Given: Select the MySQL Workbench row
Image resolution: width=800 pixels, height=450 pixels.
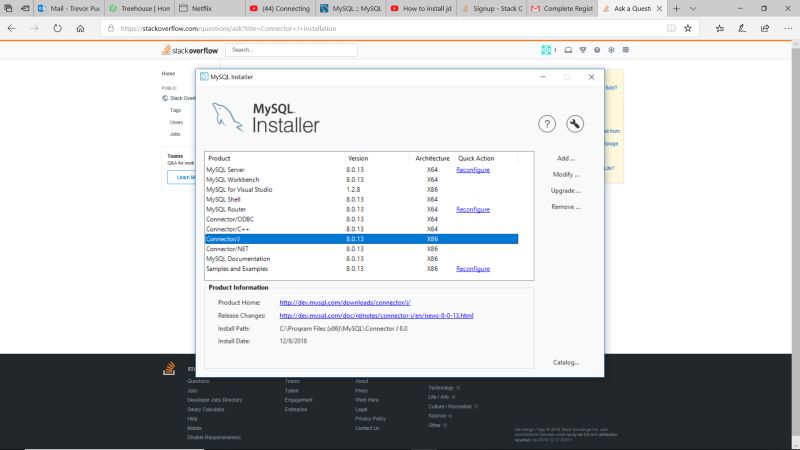Looking at the screenshot, I should pos(361,180).
